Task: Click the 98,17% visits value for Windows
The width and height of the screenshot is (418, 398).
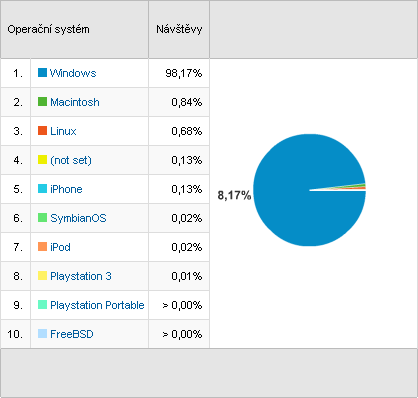Action: tap(184, 73)
